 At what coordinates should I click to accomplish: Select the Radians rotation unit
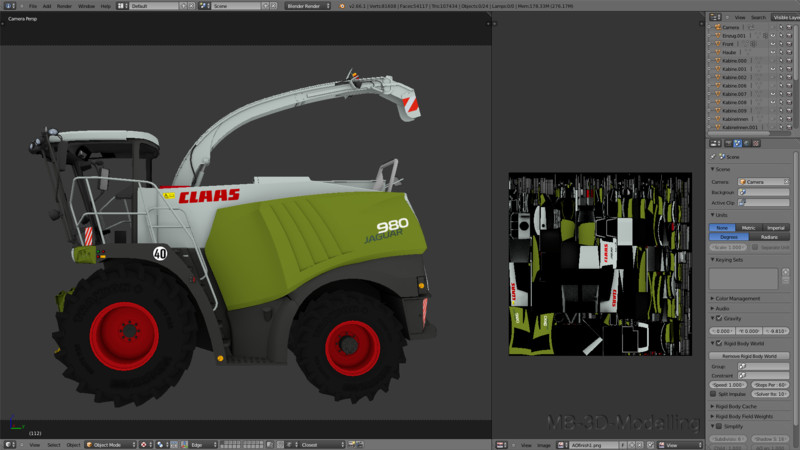(x=769, y=237)
